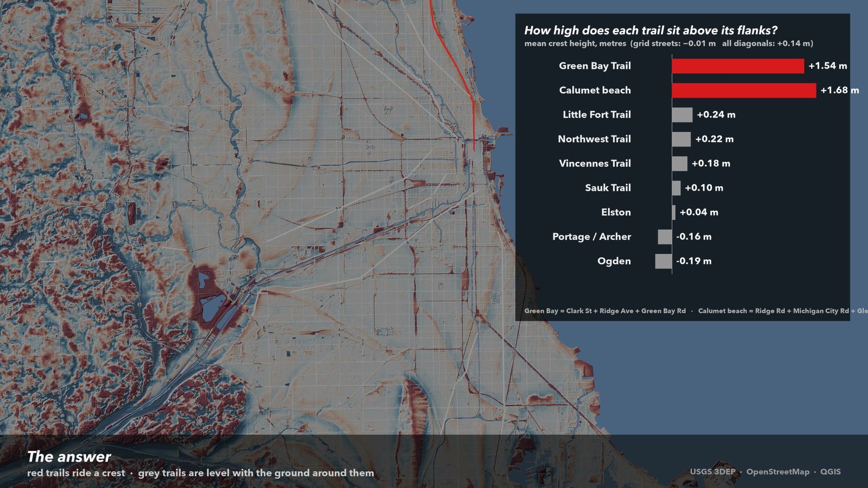Click the 'Little Fort Trail' label
Screen dimensions: 868x488
[597, 114]
